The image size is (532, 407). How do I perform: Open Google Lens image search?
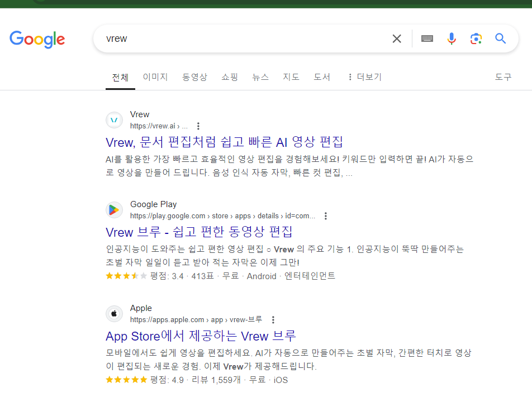476,39
